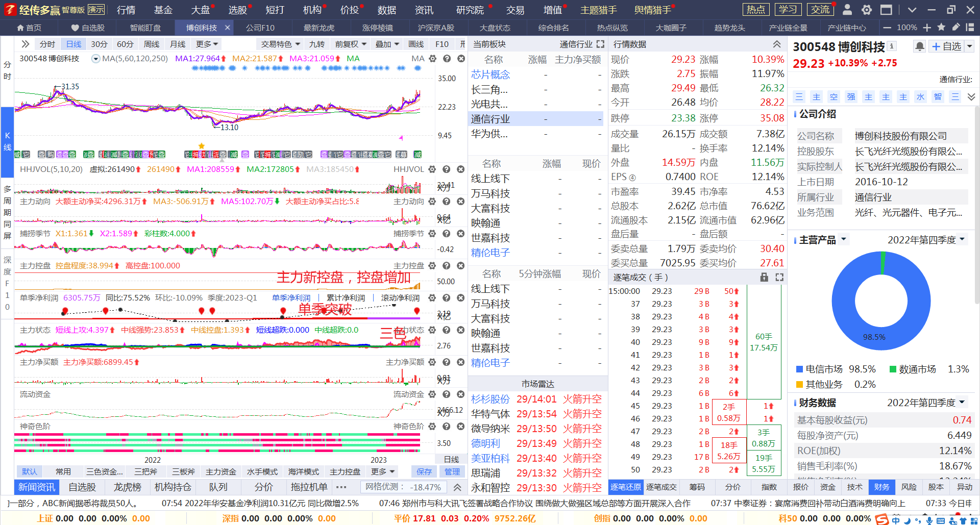Close the 博创科技 tab
The width and height of the screenshot is (980, 525).
[228, 28]
